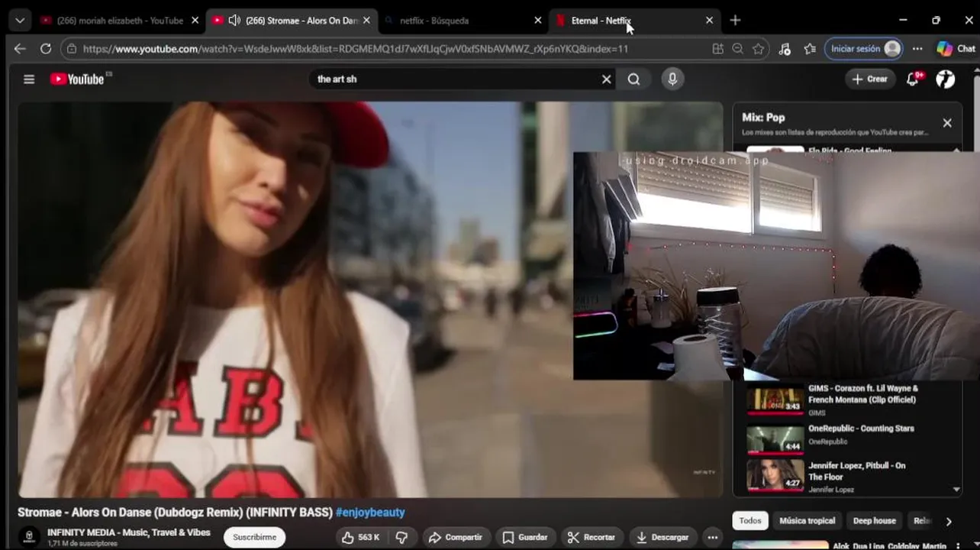This screenshot has width=980, height=550.
Task: Like the video with 563 K thumbs up
Action: coord(361,537)
